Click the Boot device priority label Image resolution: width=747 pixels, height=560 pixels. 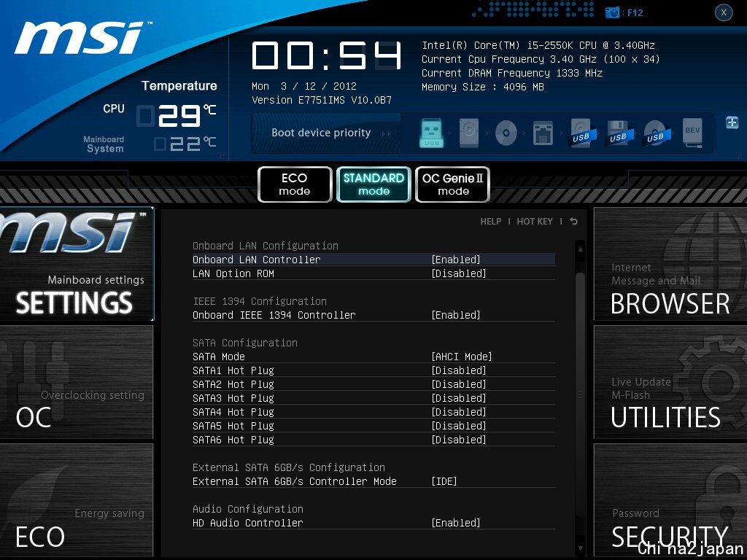tap(321, 133)
